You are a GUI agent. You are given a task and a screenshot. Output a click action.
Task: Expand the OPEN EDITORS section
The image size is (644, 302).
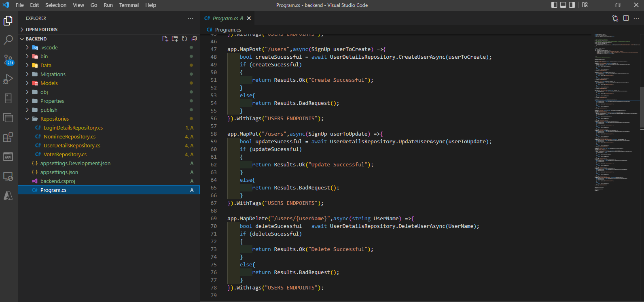41,30
